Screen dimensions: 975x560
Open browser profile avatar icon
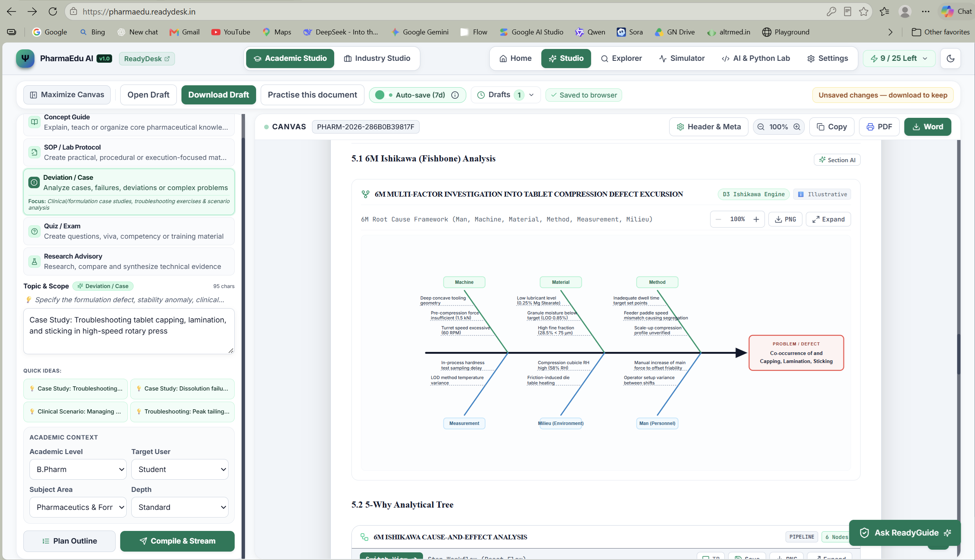(x=905, y=11)
